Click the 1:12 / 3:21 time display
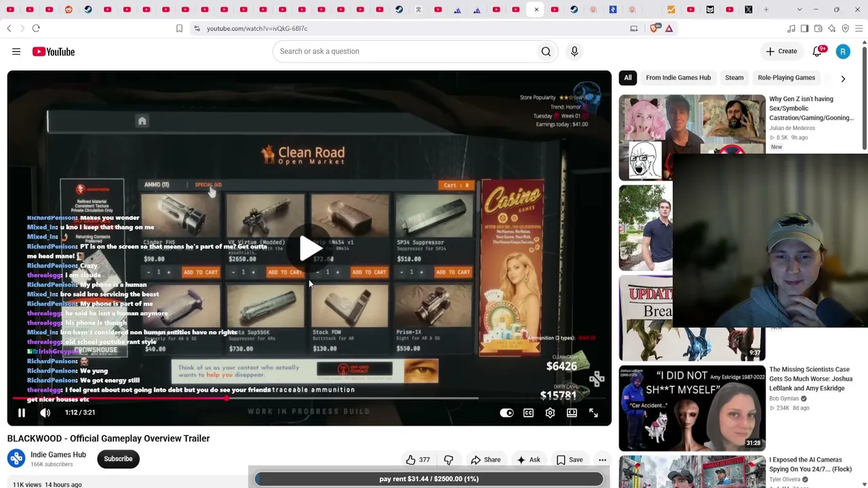The image size is (868, 488). point(80,413)
